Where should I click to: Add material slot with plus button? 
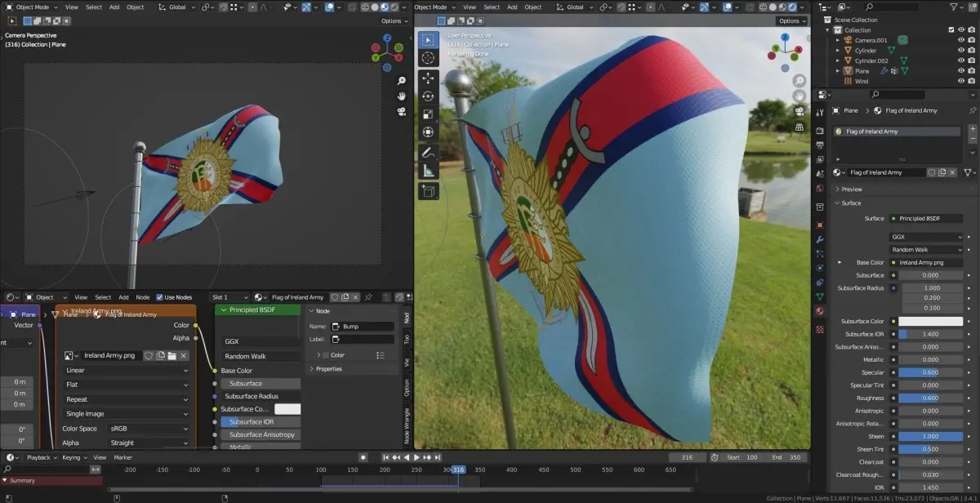pyautogui.click(x=972, y=129)
